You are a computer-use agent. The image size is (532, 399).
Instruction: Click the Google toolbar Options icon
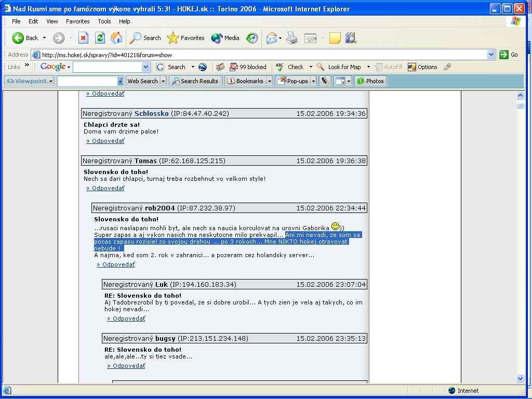point(422,67)
